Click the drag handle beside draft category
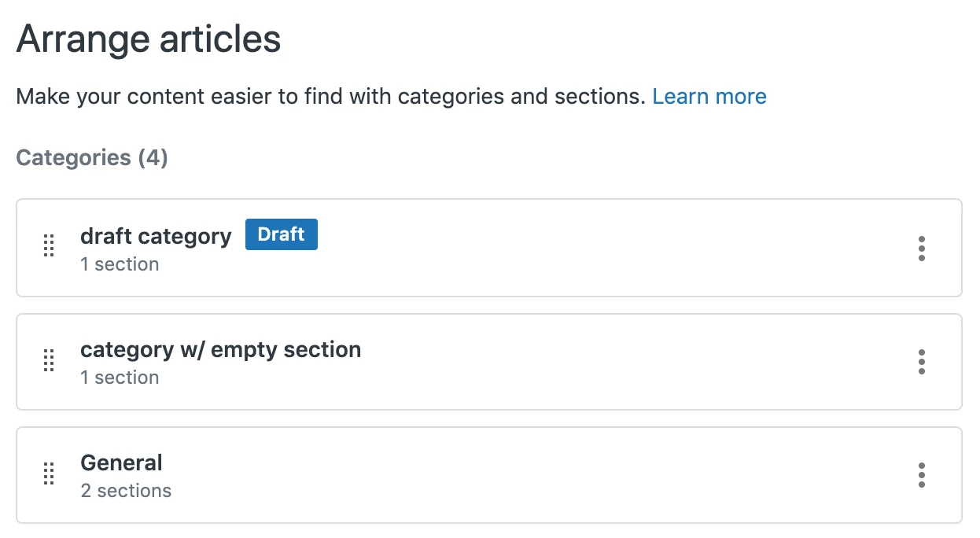The width and height of the screenshot is (980, 538). click(x=49, y=245)
